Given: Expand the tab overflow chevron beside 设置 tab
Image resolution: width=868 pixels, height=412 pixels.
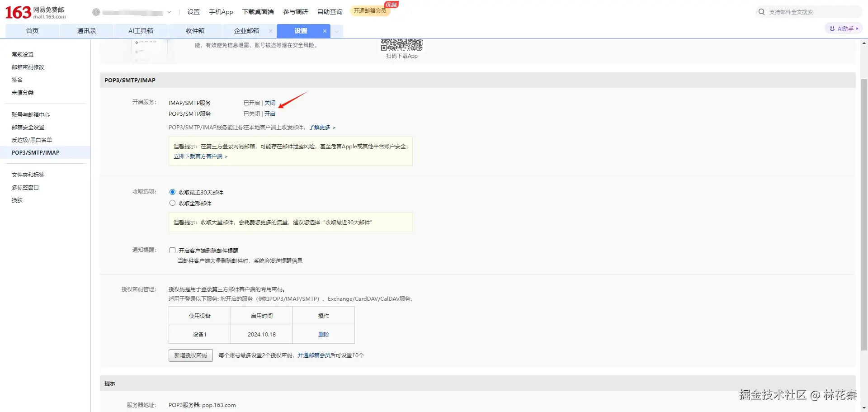Looking at the screenshot, I should coord(336,31).
